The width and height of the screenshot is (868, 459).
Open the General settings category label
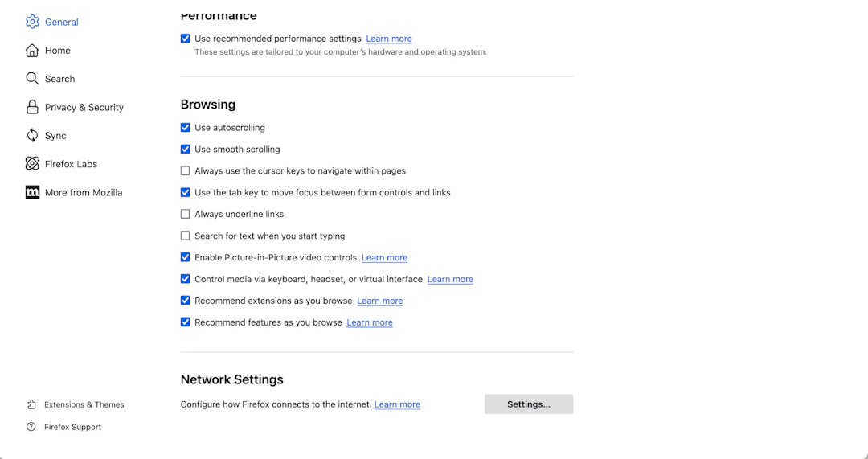click(x=61, y=23)
